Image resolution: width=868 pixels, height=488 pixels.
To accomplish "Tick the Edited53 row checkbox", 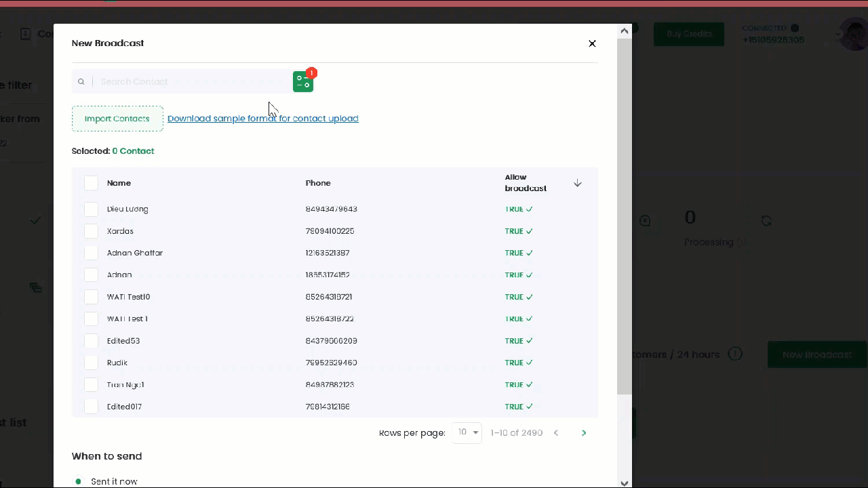I will (91, 341).
